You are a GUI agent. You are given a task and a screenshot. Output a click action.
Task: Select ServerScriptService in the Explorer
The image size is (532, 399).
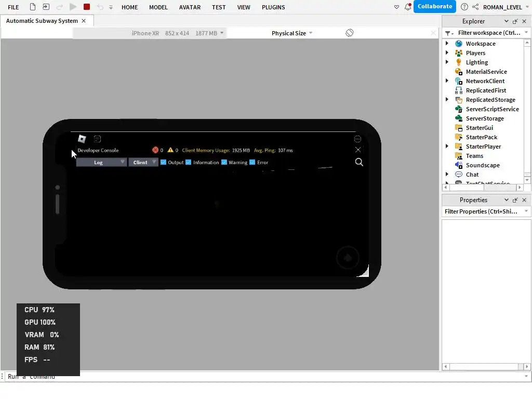(x=492, y=109)
